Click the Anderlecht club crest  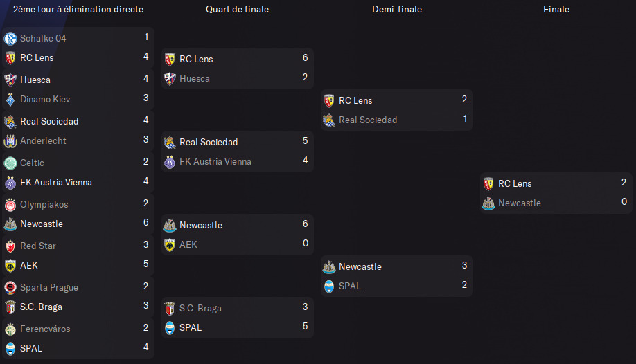click(10, 141)
